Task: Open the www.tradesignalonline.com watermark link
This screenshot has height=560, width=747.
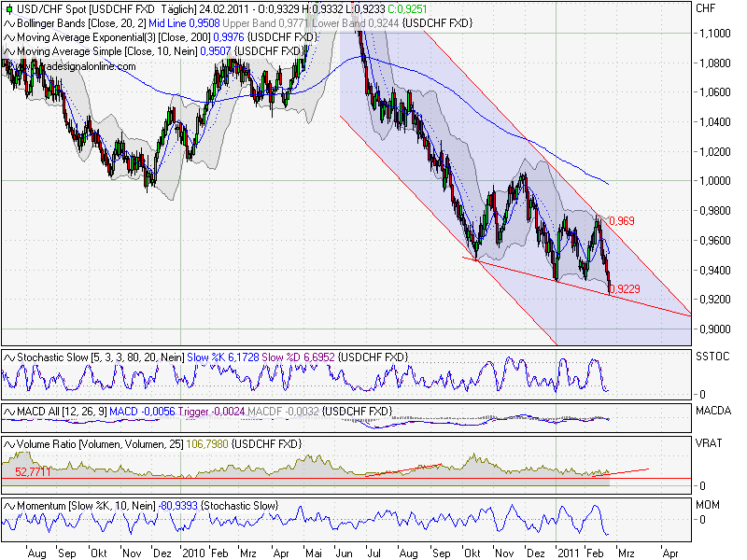Action: [x=70, y=66]
